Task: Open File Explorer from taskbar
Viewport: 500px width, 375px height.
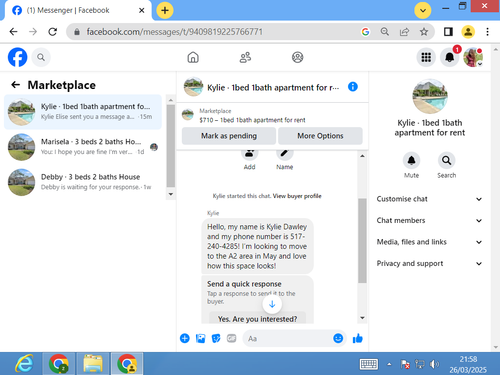Action: click(93, 363)
